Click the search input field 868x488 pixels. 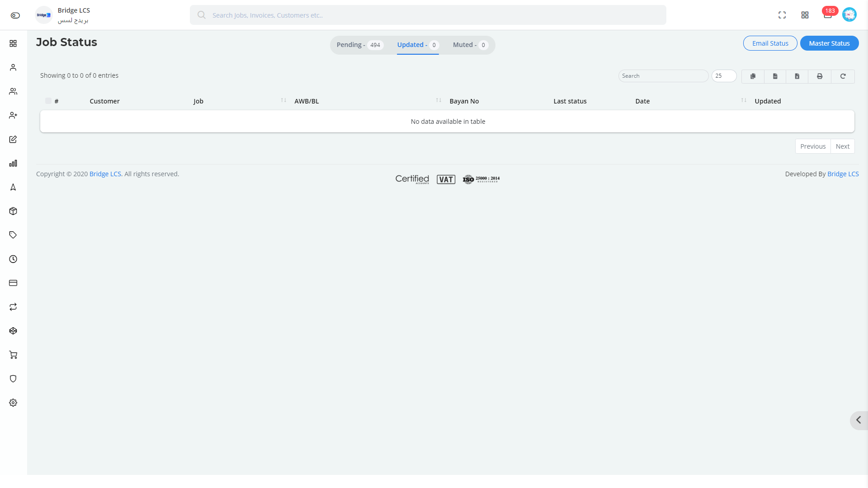click(x=663, y=75)
